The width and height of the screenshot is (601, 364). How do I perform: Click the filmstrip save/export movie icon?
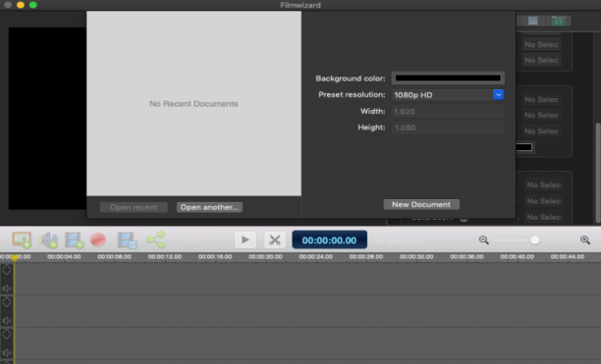(x=128, y=240)
